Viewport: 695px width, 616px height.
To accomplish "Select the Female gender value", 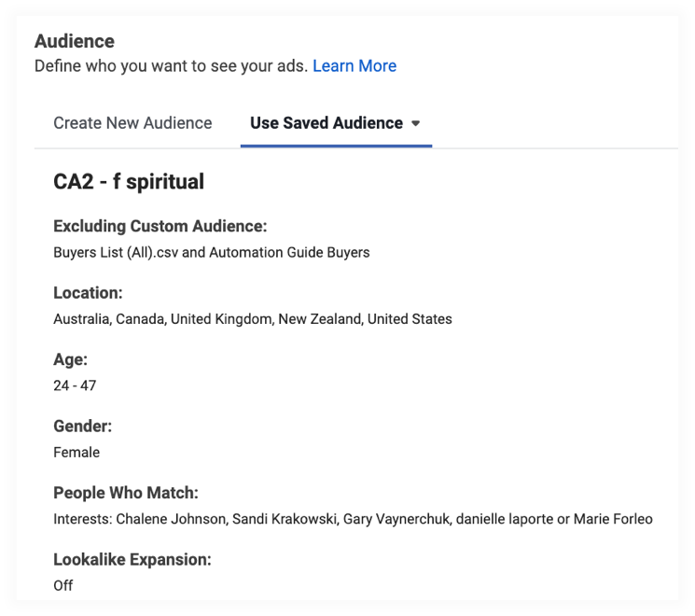I will 76,453.
